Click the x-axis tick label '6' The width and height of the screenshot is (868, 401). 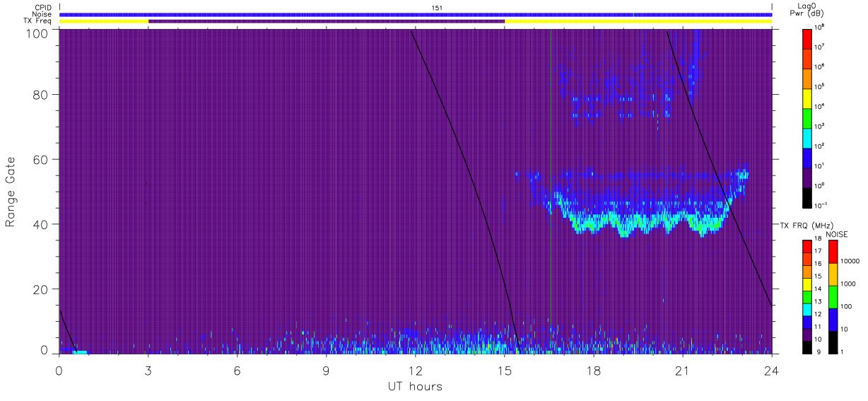(237, 370)
